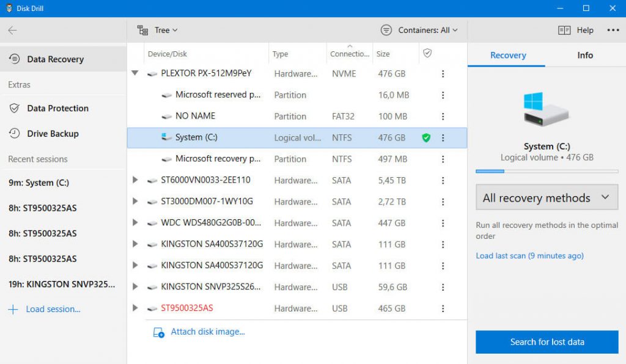Open the Tree view selector
626x364 pixels.
158,30
